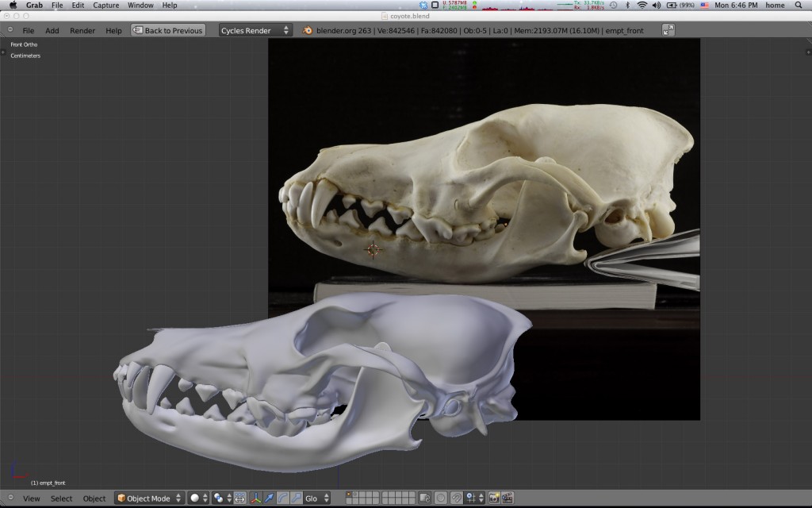Render a still image using the camera icon
812x508 pixels.
(494, 498)
